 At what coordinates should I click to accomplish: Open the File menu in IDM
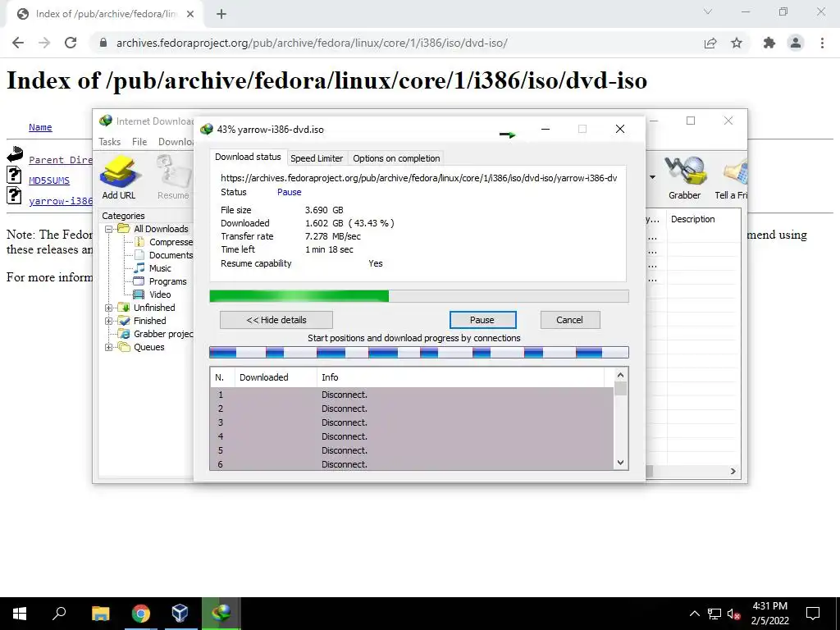(x=139, y=142)
